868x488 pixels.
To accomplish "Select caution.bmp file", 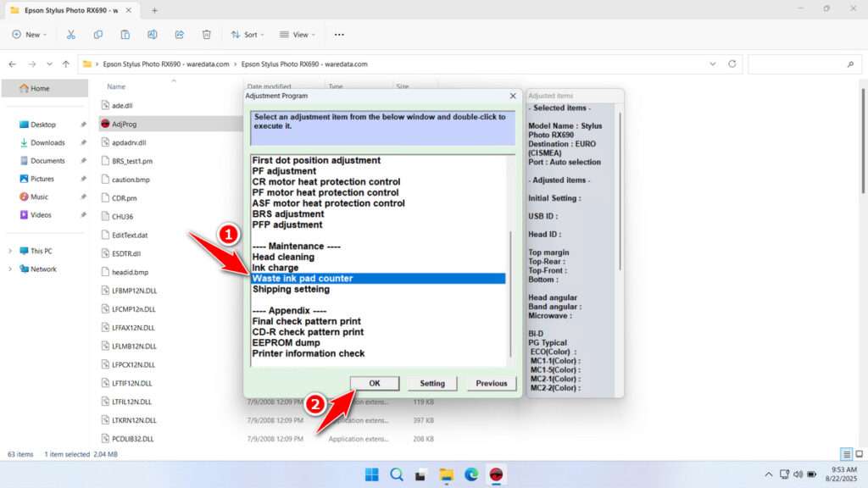I will tap(131, 180).
